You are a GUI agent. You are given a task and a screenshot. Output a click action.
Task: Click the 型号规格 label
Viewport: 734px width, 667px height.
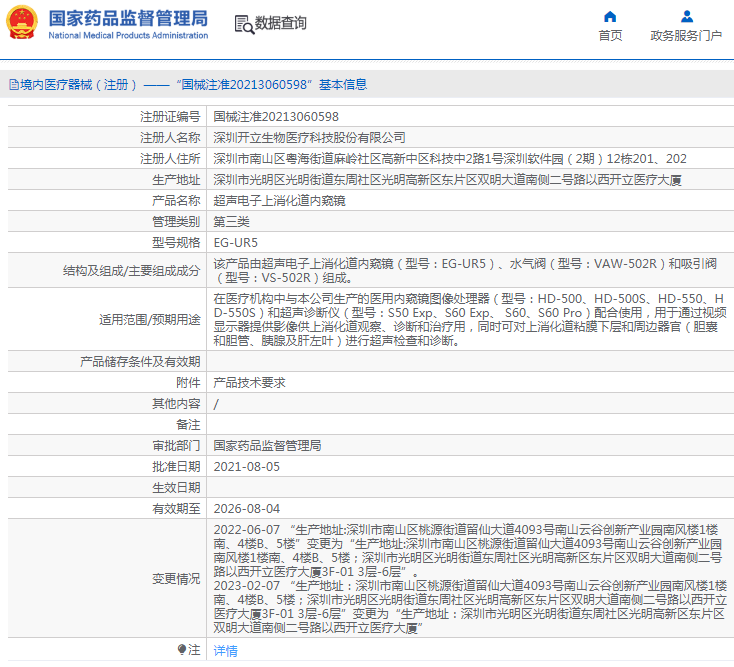(176, 243)
